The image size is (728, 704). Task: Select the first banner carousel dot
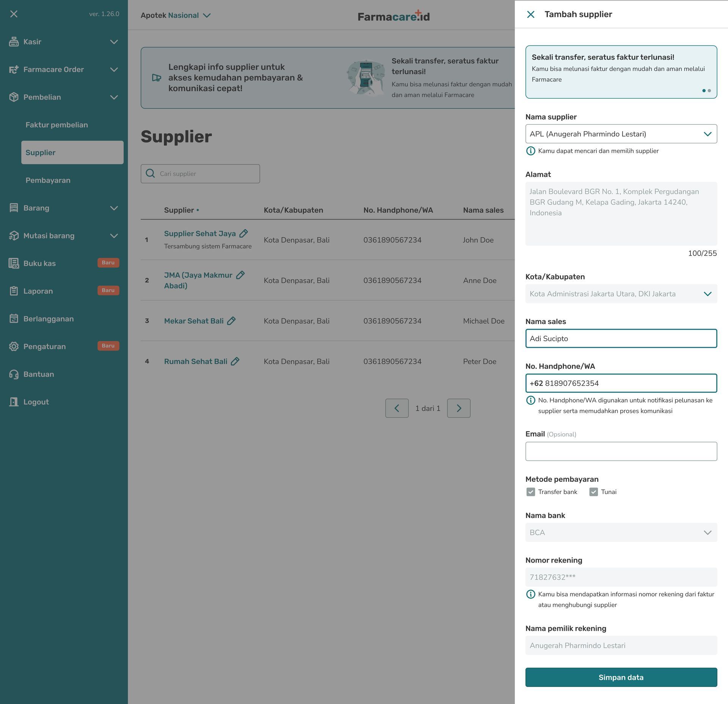point(704,91)
